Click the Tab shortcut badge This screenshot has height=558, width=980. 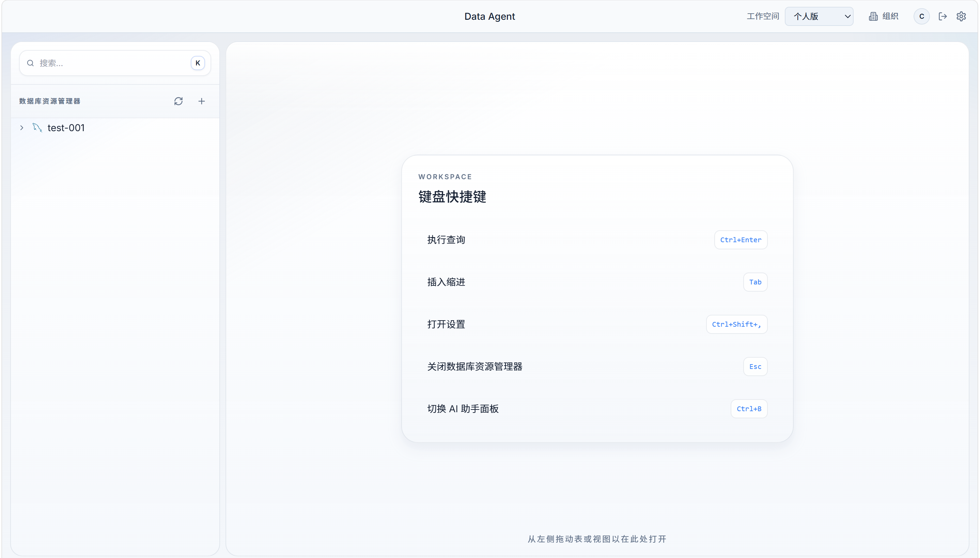(x=755, y=282)
